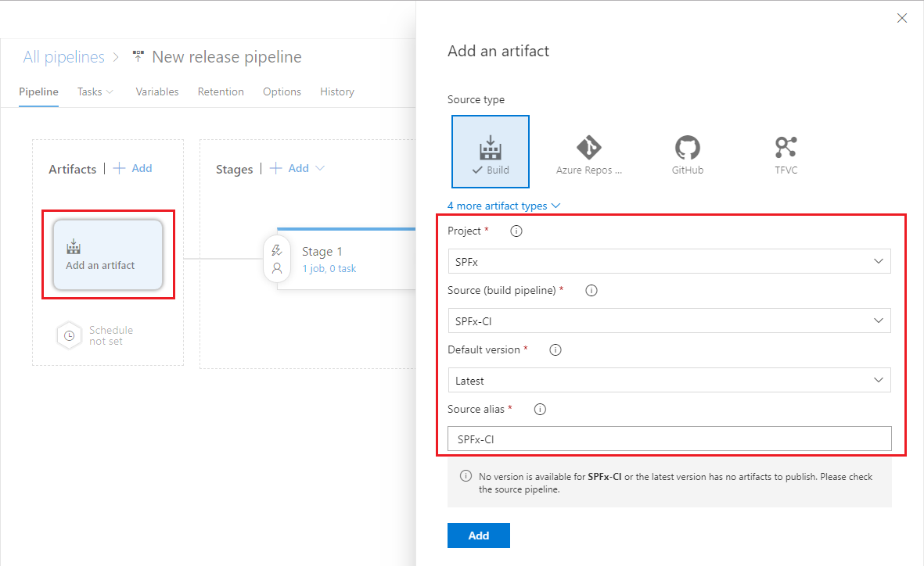Close the Add an artifact panel
The image size is (924, 566).
coord(902,18)
